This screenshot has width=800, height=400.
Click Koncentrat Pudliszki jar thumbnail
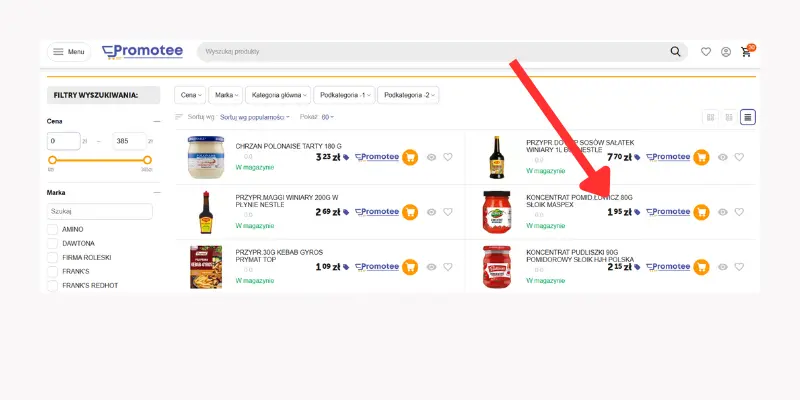(497, 267)
